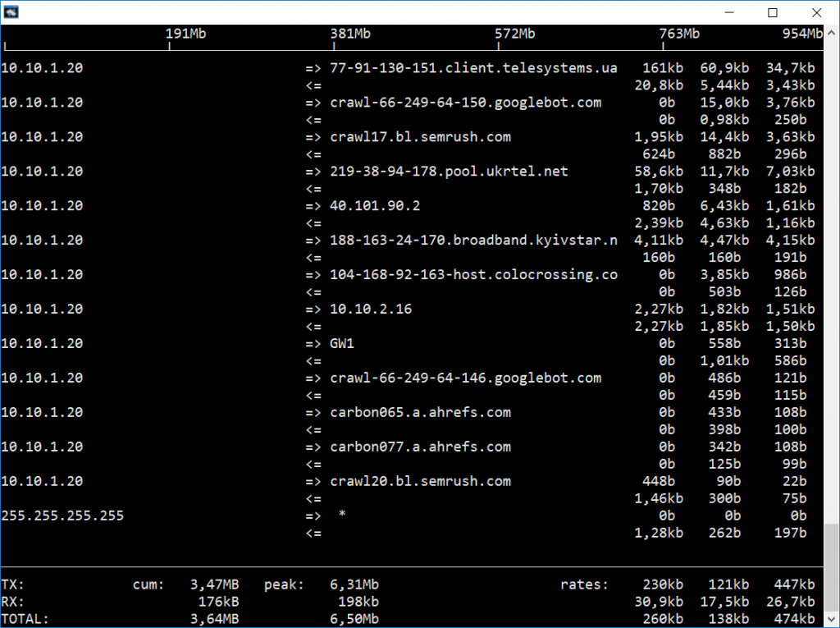Click the scrollbar up arrow

click(x=832, y=33)
